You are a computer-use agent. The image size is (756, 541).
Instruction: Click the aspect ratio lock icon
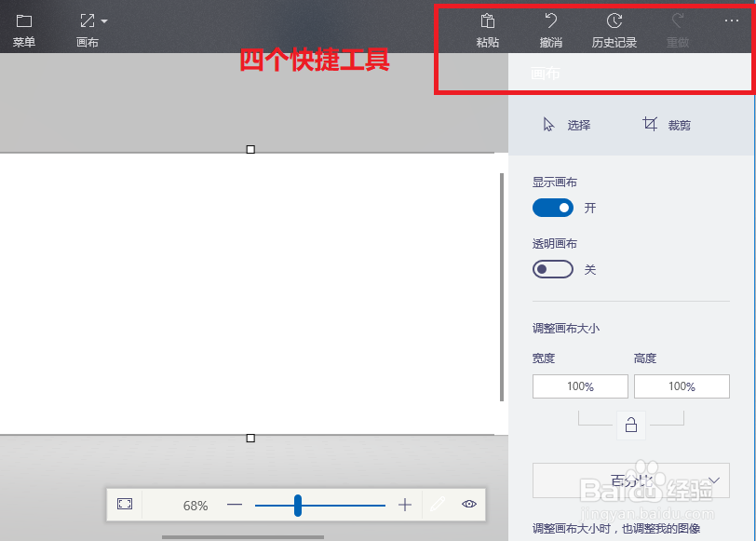(x=631, y=425)
